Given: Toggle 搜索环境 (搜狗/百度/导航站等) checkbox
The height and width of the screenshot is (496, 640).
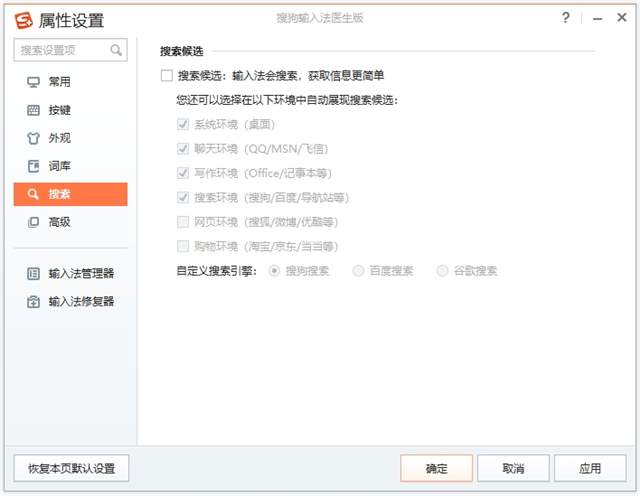Looking at the screenshot, I should click(x=183, y=198).
